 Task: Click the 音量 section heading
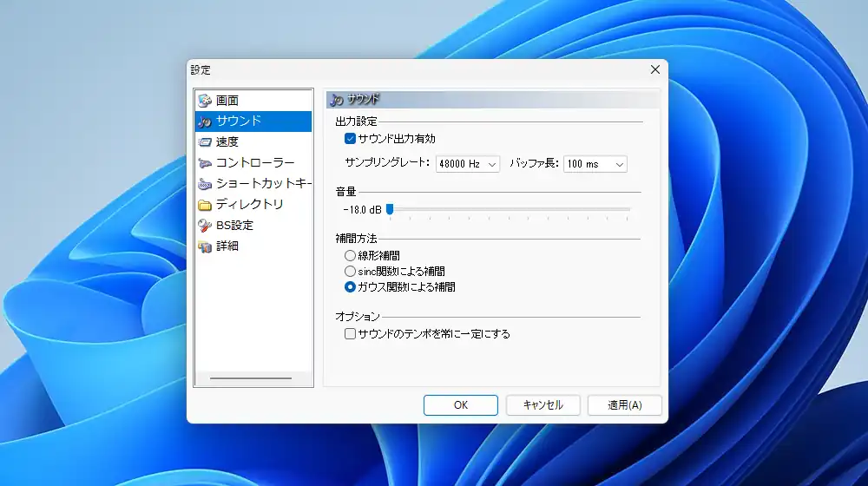click(345, 192)
